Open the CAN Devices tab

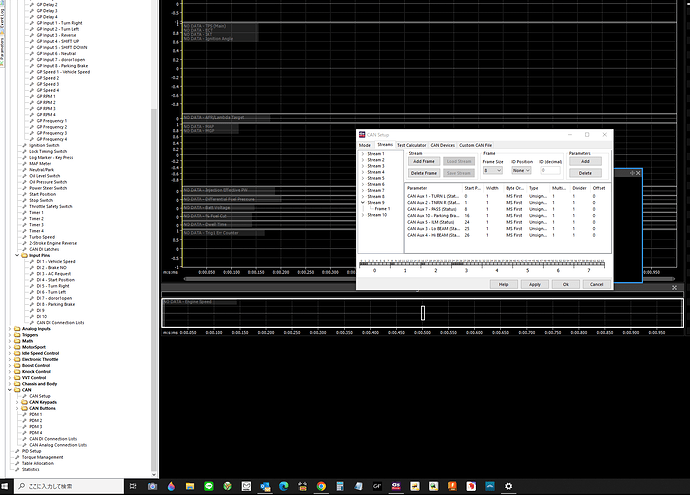[x=442, y=145]
